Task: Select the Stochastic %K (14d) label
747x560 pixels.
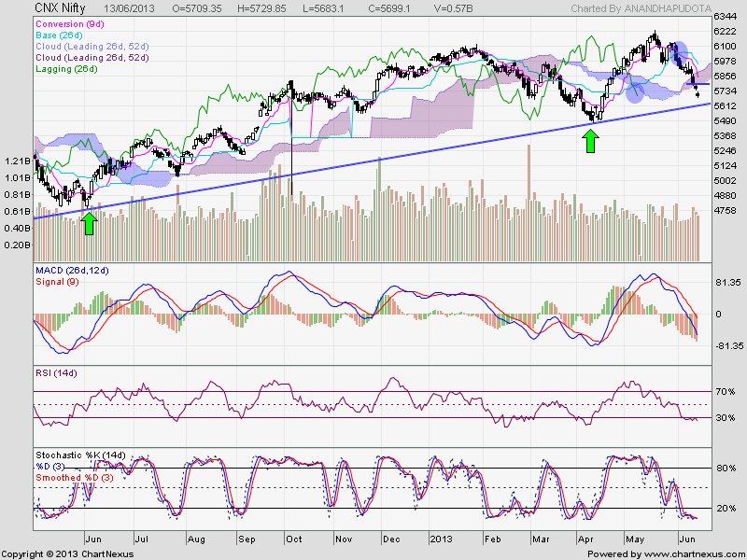Action: click(80, 455)
